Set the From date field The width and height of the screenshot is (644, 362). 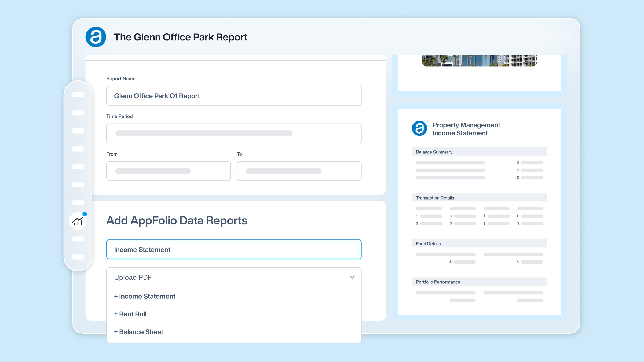(169, 171)
